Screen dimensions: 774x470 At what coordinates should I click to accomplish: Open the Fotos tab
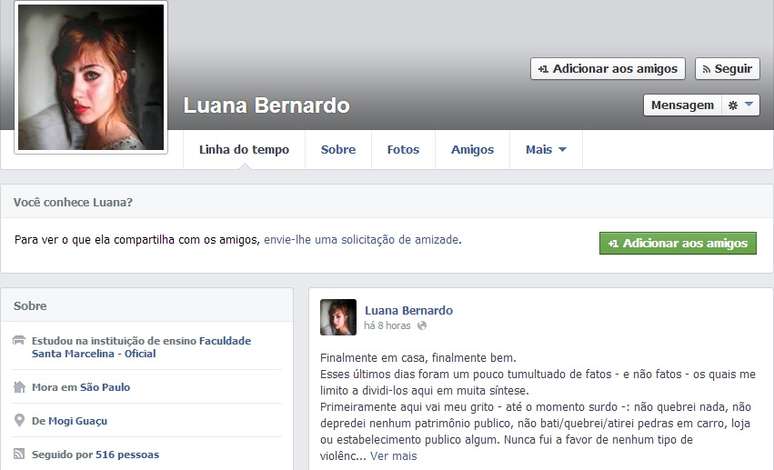(403, 150)
